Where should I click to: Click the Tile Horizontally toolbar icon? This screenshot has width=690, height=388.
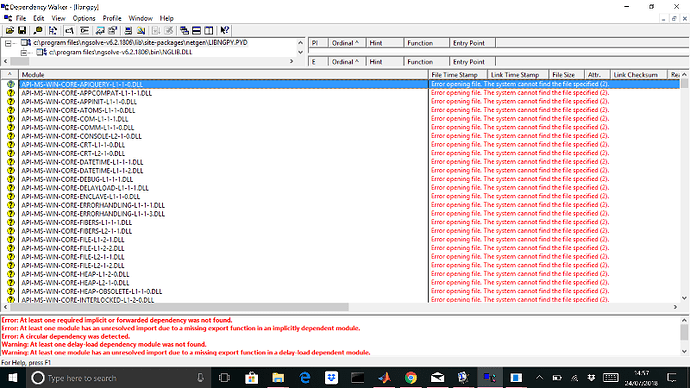[x=197, y=30]
